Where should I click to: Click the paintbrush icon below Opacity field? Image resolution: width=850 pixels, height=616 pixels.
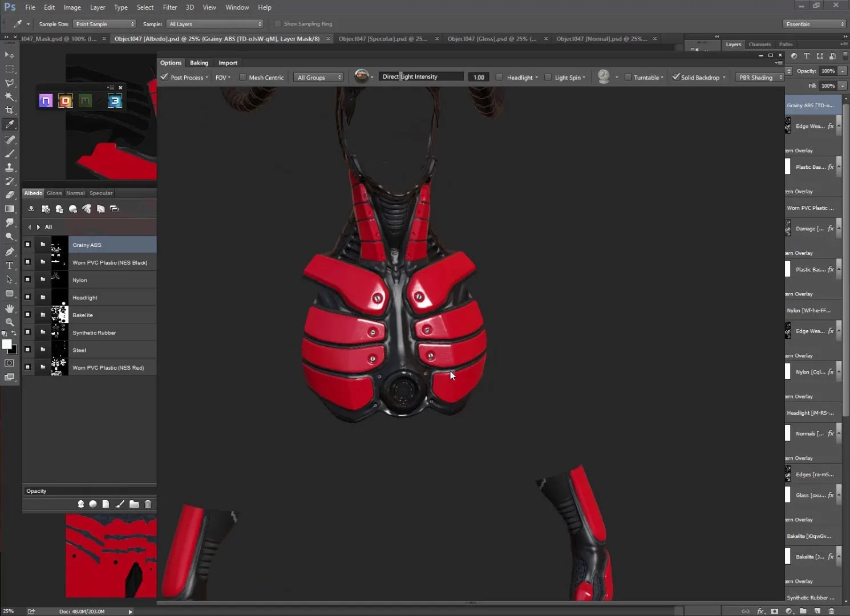coord(120,504)
